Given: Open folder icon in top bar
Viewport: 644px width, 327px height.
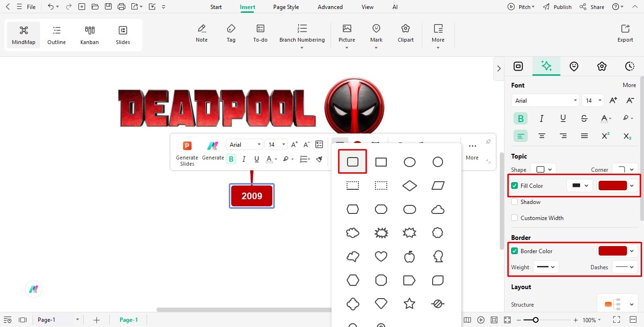Looking at the screenshot, I should (x=95, y=7).
